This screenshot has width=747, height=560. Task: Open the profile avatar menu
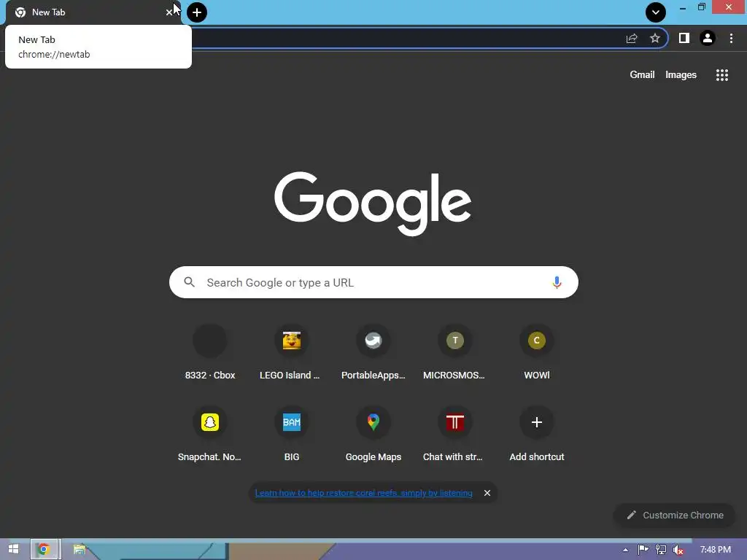(x=708, y=38)
